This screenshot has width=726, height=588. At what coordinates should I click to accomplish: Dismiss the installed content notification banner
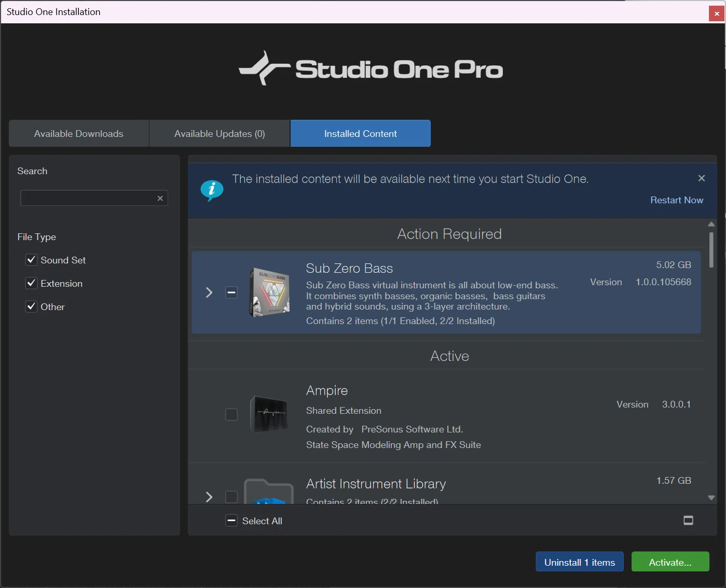(702, 178)
